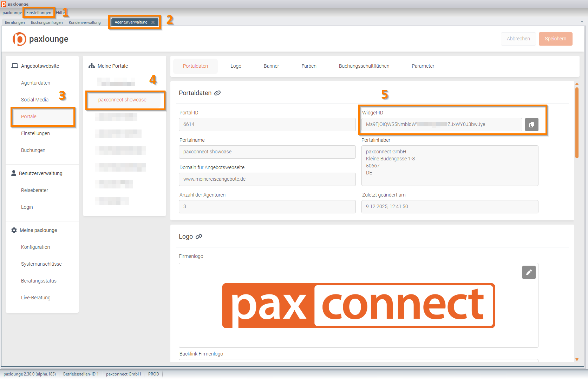The height and width of the screenshot is (379, 588).
Task: Click the Portal-ID field showing 6614
Action: tap(267, 124)
